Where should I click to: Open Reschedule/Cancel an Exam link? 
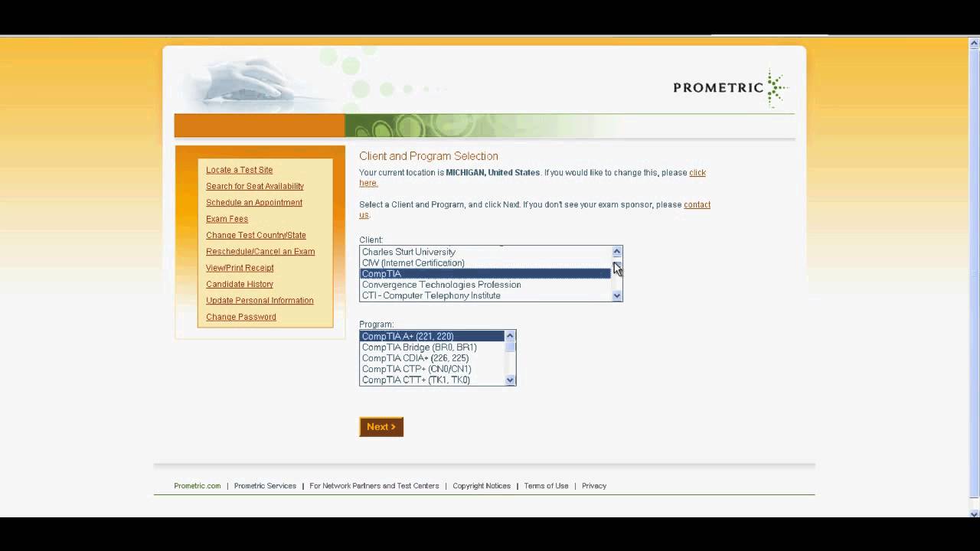(x=260, y=252)
